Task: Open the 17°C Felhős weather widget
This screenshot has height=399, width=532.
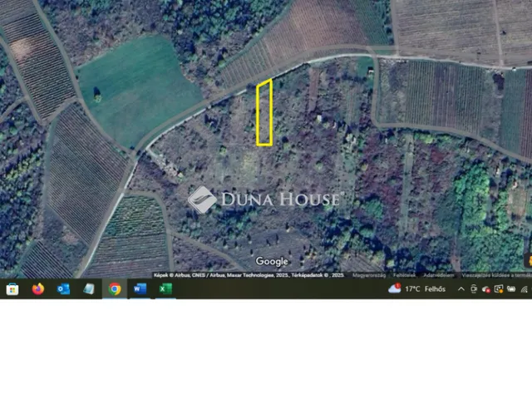Action: [x=424, y=289]
